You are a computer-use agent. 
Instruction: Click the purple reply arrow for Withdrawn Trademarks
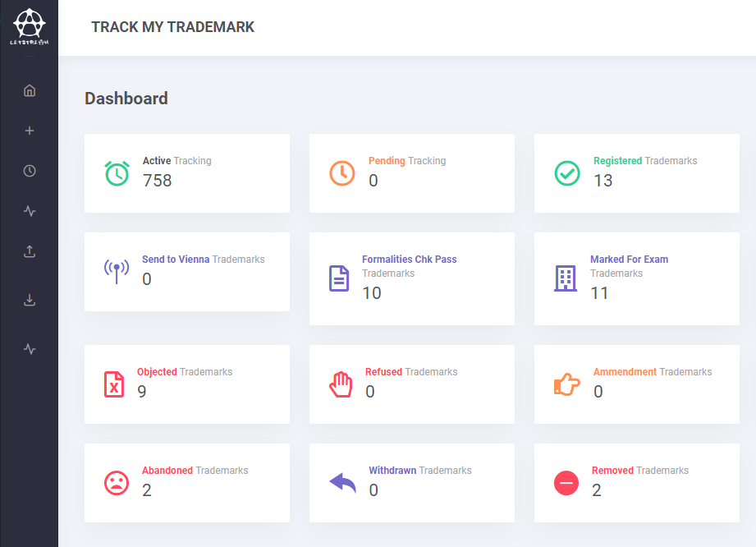[342, 483]
